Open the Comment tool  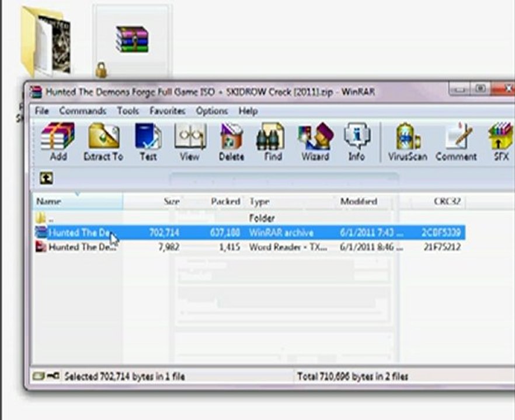click(456, 142)
